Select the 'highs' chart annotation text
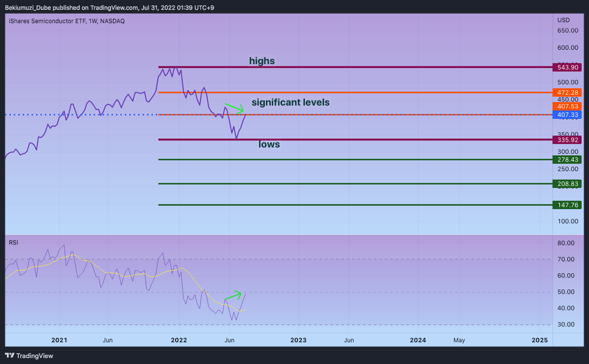Viewport: 589px width, 364px height. pos(262,61)
